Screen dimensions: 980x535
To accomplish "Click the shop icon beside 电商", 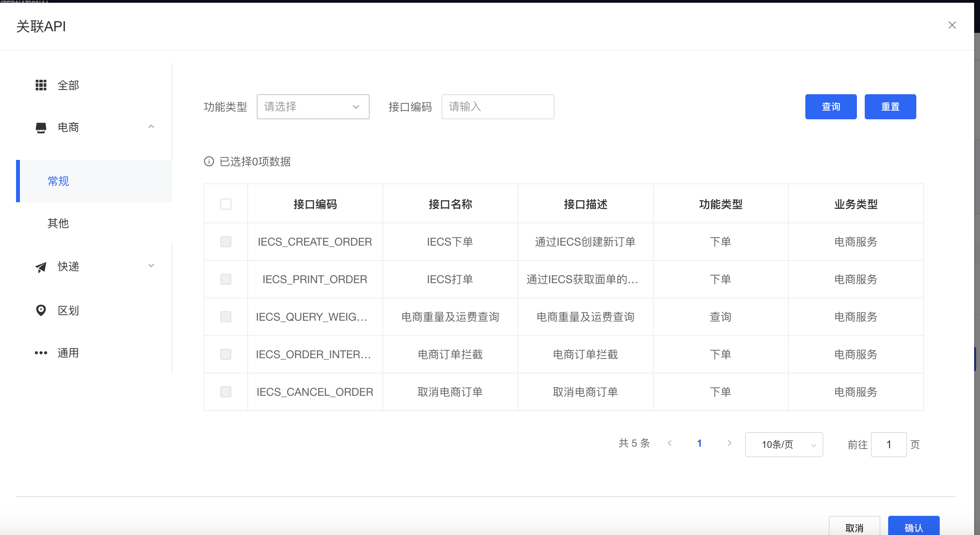I will (41, 127).
